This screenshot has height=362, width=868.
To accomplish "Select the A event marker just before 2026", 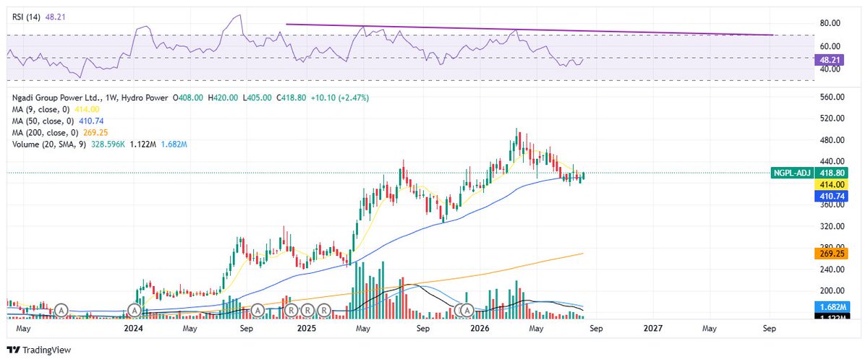I will pyautogui.click(x=467, y=309).
